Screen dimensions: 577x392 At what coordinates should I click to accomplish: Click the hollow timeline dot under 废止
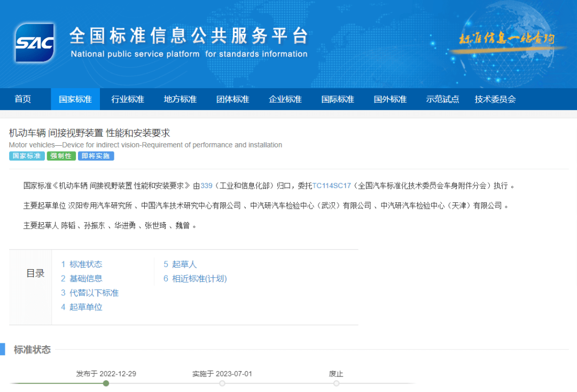[x=336, y=383]
